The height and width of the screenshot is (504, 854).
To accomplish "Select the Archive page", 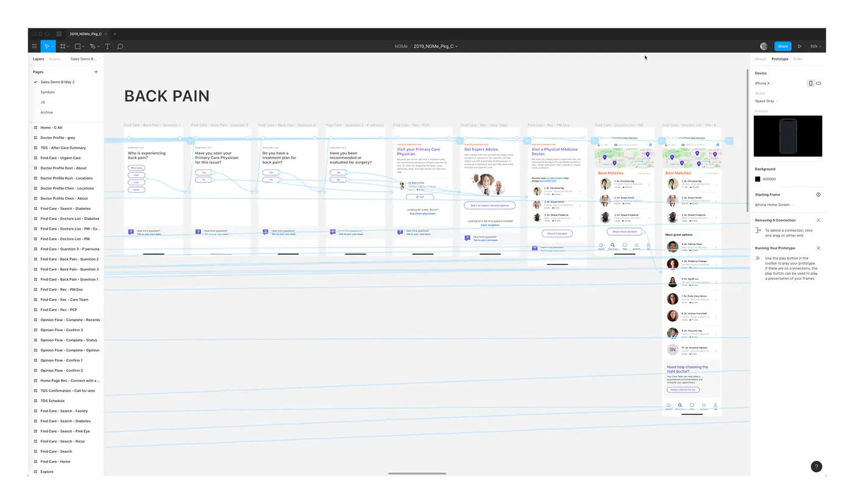I will click(47, 113).
